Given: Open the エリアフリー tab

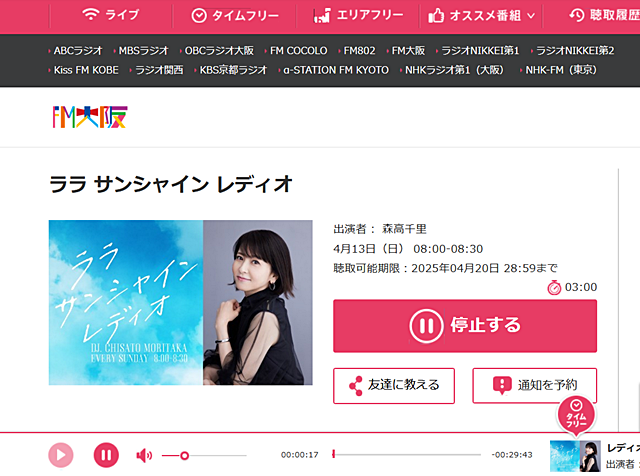Looking at the screenshot, I should 358,16.
